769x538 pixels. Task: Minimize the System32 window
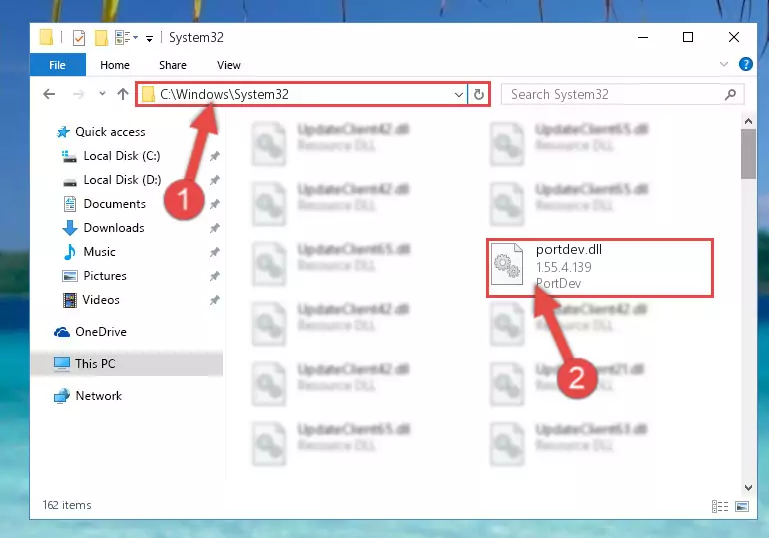point(643,37)
